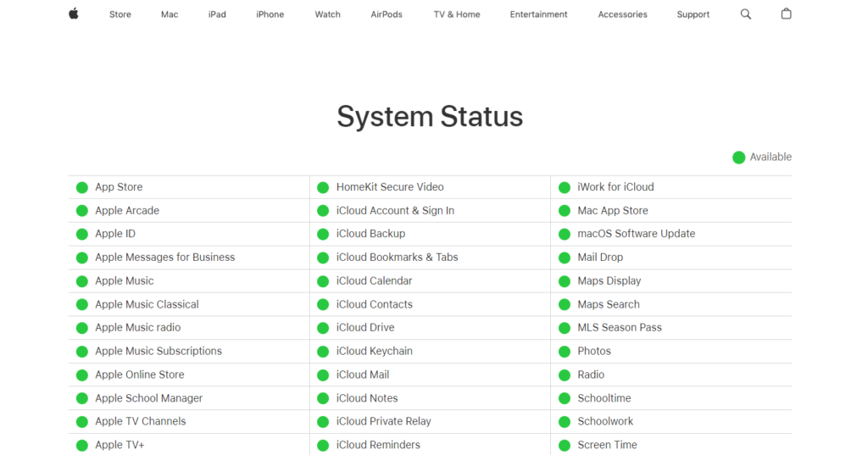Select the Apple Messages for Business entry
The height and width of the screenshot is (455, 868).
[x=165, y=258]
